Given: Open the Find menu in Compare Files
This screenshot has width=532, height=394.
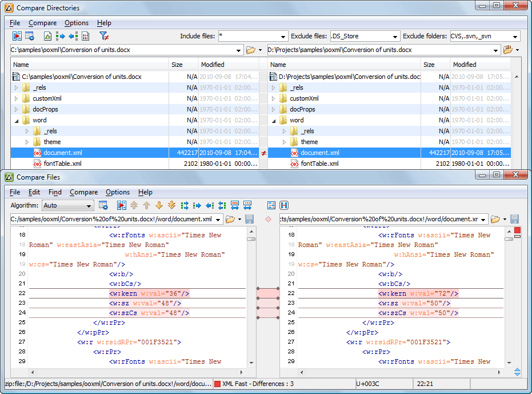Looking at the screenshot, I should coord(55,192).
